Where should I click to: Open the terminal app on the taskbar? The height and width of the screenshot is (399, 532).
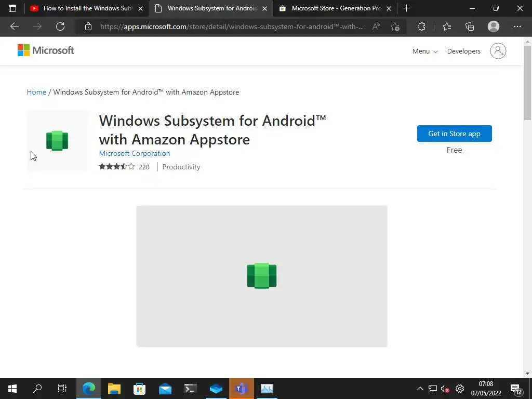point(190,389)
